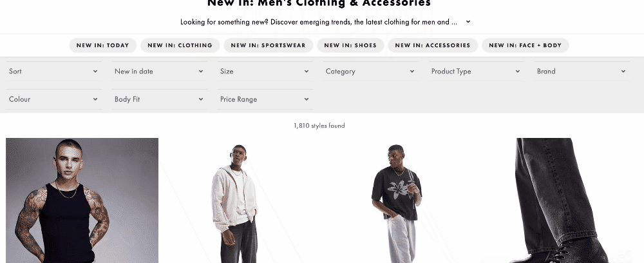The width and height of the screenshot is (644, 263).
Task: Open the Category filter dropdown
Action: 370,71
